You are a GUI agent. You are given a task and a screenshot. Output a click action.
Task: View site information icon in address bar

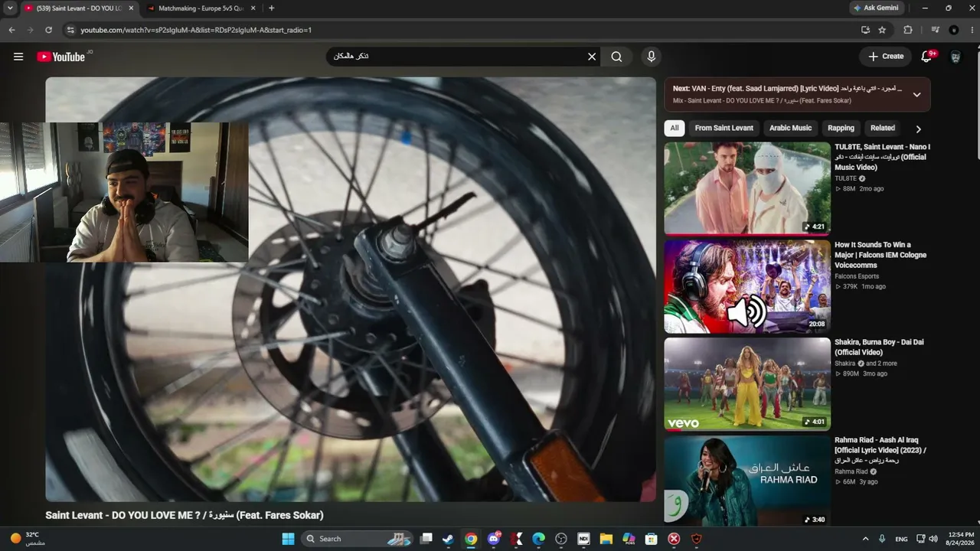(x=70, y=30)
